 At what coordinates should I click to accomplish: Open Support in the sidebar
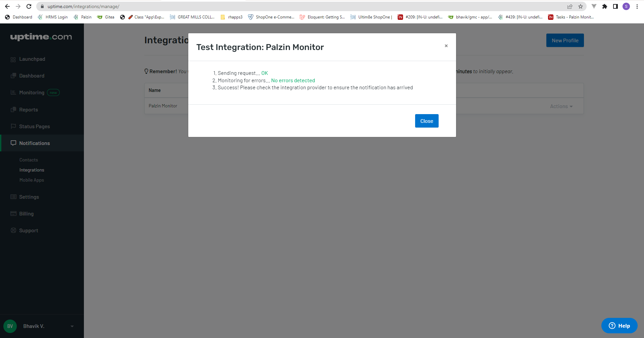[x=29, y=231]
